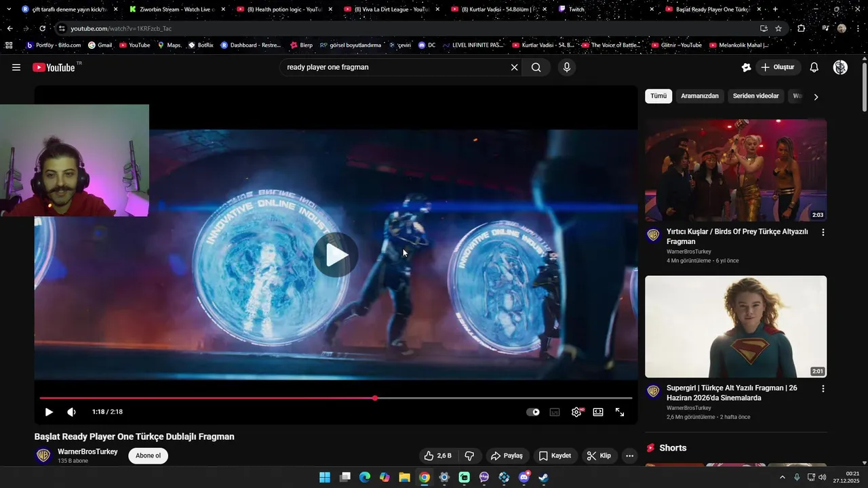This screenshot has height=488, width=868.
Task: Click the browser address bar URL
Action: click(121, 28)
